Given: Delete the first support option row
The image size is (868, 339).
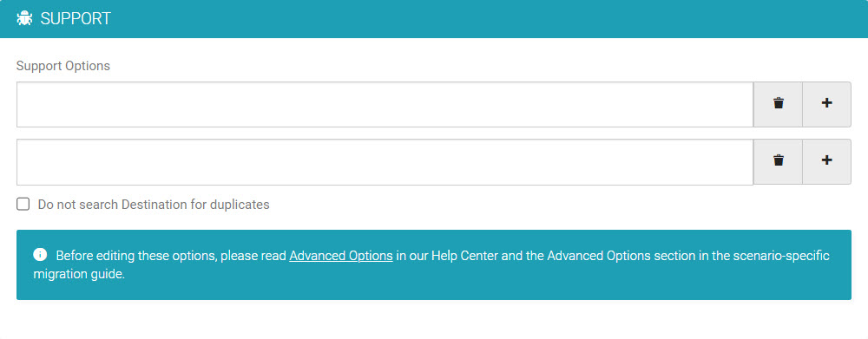Looking at the screenshot, I should 778,104.
